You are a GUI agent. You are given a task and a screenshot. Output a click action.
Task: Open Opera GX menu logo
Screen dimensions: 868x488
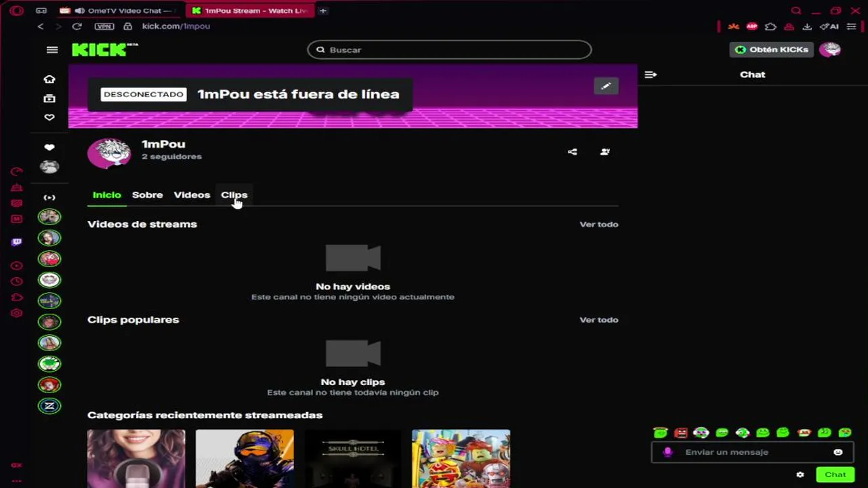[17, 11]
